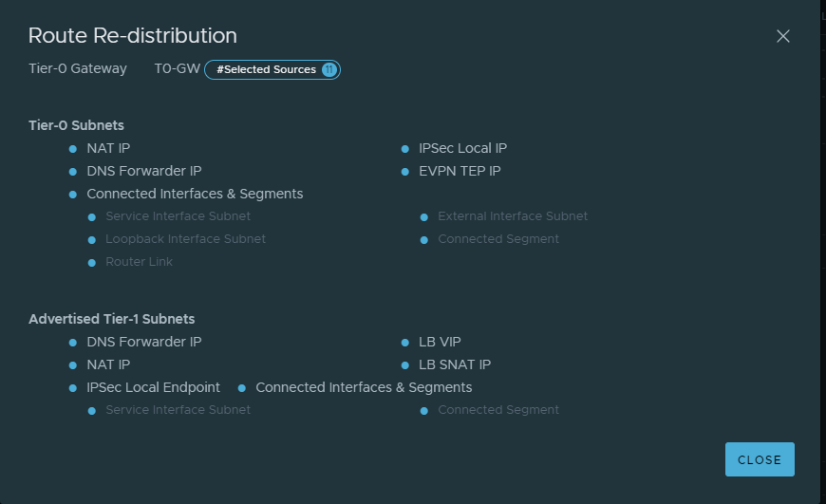Select Loopback Interface Subnet item

[x=185, y=239]
